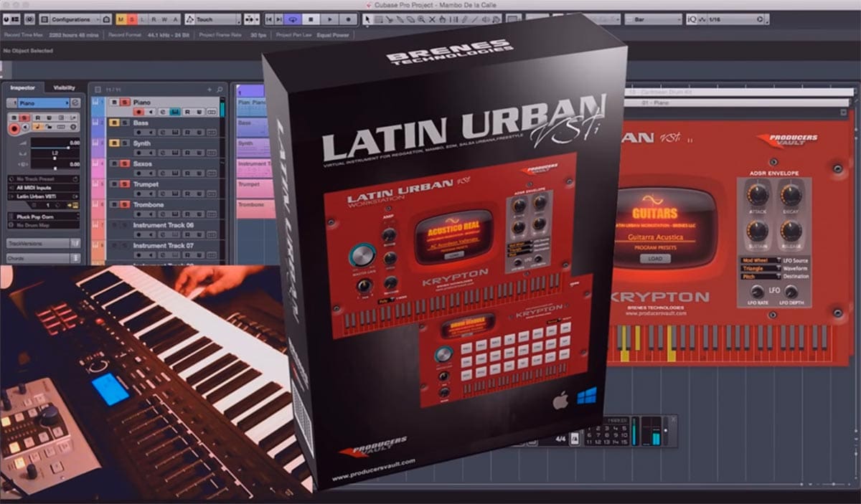
Task: Record-enable Instrument Track 07
Action: [138, 256]
